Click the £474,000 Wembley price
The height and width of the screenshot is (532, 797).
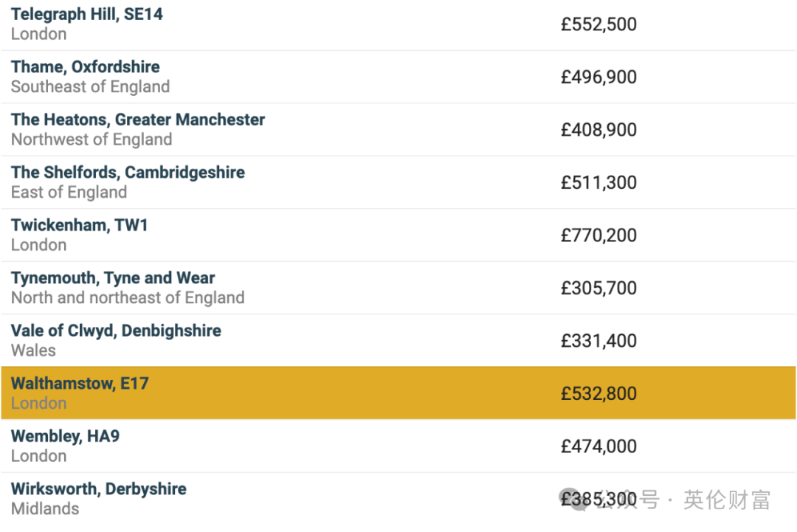click(598, 446)
